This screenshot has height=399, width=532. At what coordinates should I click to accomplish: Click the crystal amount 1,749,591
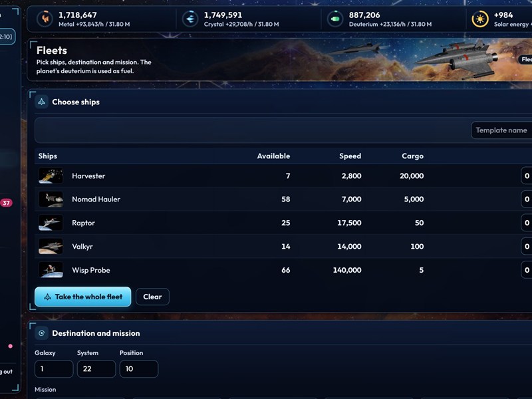coord(223,15)
